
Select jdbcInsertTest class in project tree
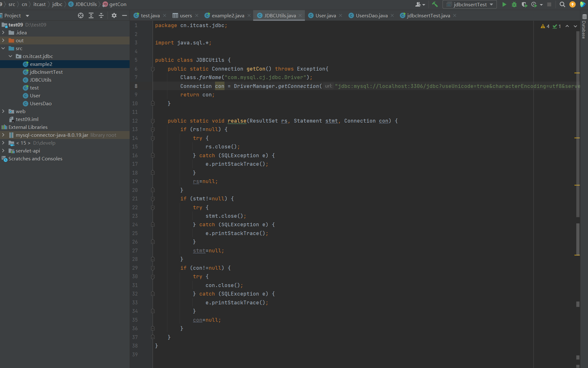[46, 72]
